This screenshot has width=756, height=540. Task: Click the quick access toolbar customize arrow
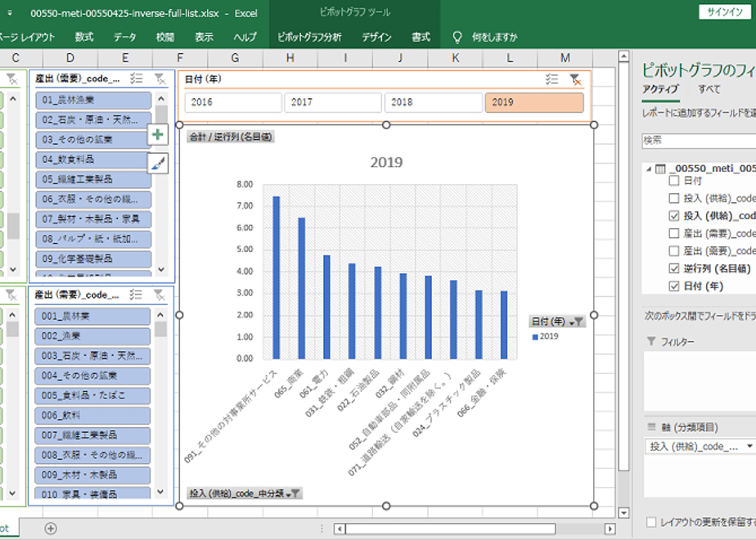pos(10,13)
